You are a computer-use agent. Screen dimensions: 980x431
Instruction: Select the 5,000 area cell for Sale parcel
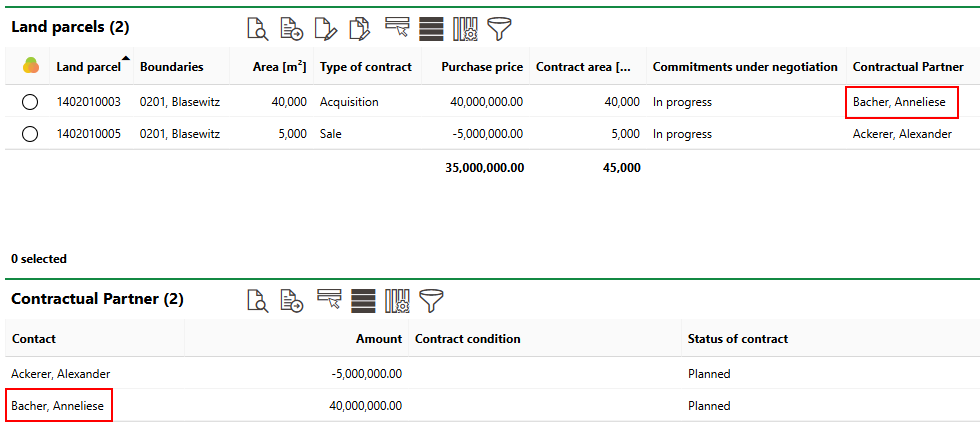[292, 134]
